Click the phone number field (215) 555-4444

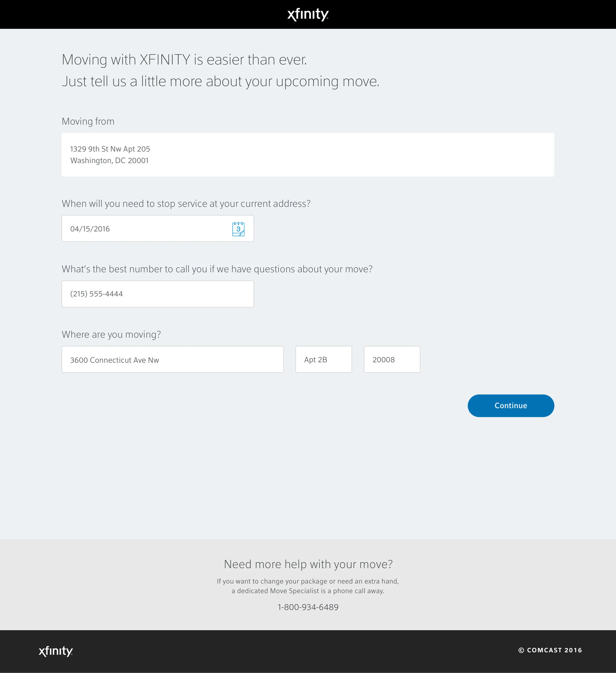click(x=158, y=294)
